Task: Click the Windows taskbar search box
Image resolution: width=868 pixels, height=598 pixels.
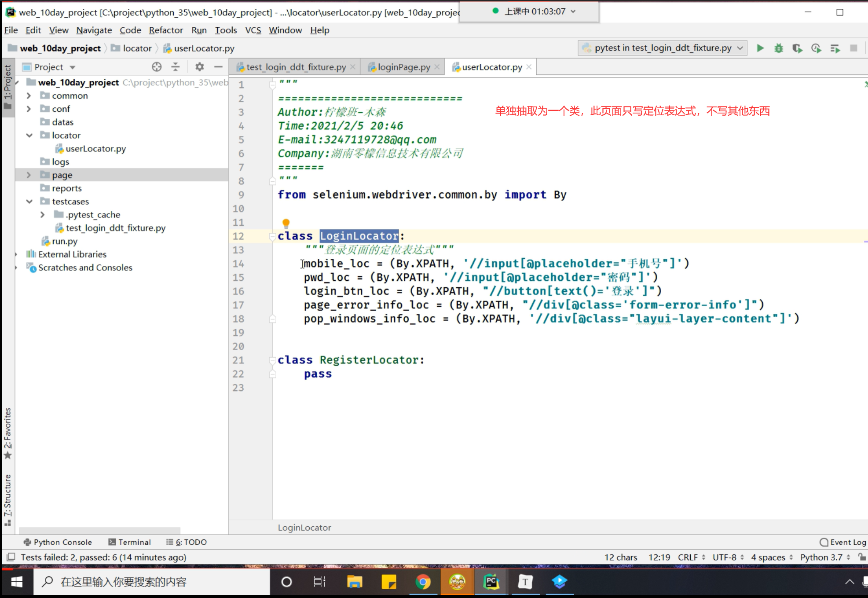Action: 152,582
